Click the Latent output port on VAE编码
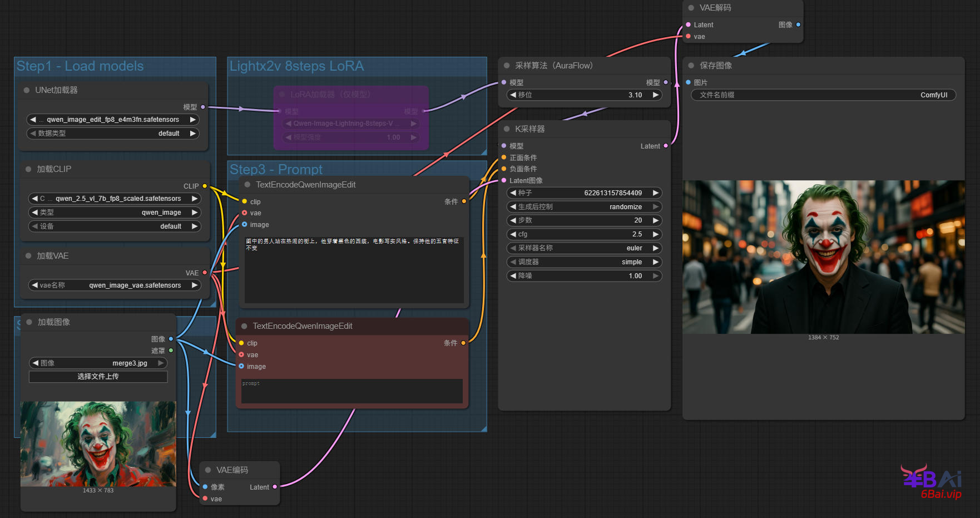The width and height of the screenshot is (980, 518). click(275, 487)
